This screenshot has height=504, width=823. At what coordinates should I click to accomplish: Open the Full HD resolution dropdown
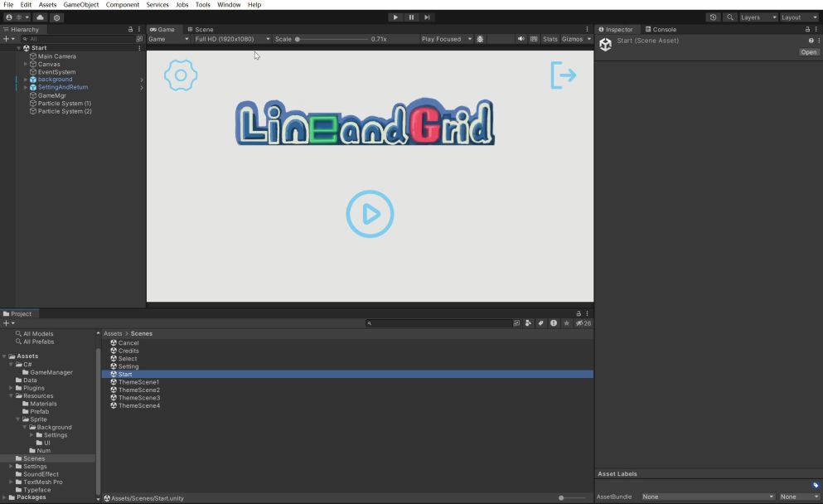(232, 39)
